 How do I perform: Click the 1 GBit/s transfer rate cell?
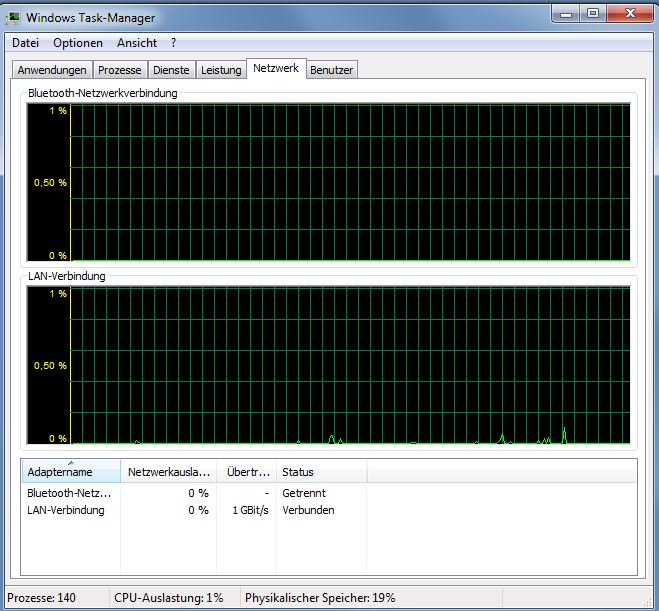pos(250,510)
